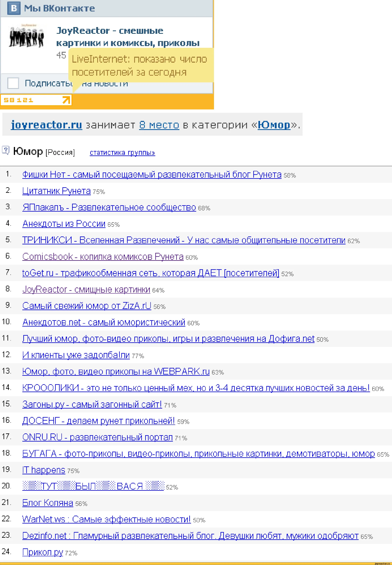Open Анекдоты из России link
Screen dimensions: 392x565
click(64, 224)
